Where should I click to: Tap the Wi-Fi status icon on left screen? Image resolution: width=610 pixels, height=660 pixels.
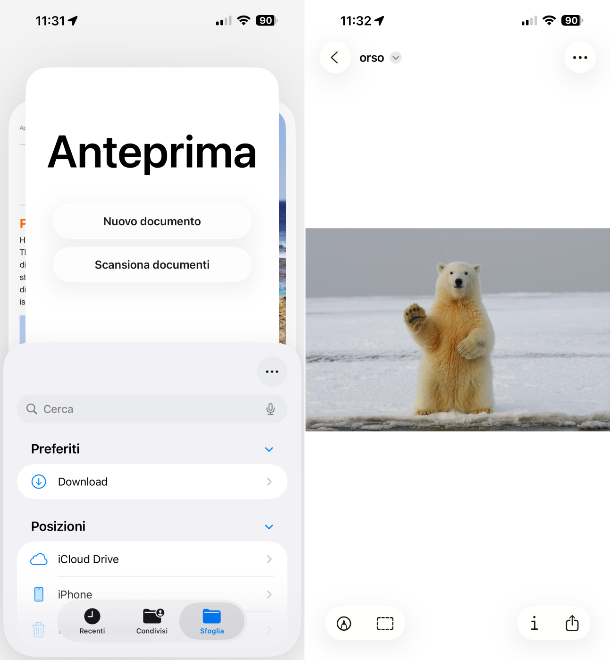pyautogui.click(x=243, y=20)
